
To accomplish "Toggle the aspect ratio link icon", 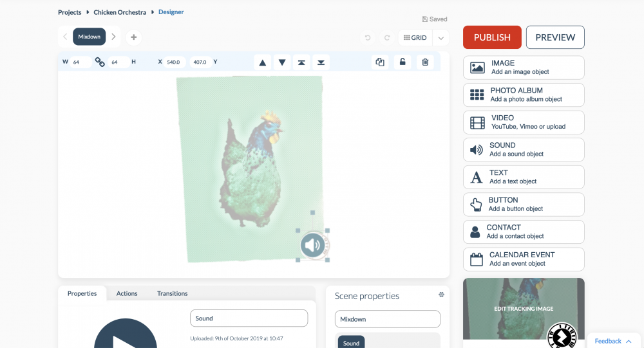I will click(x=100, y=62).
